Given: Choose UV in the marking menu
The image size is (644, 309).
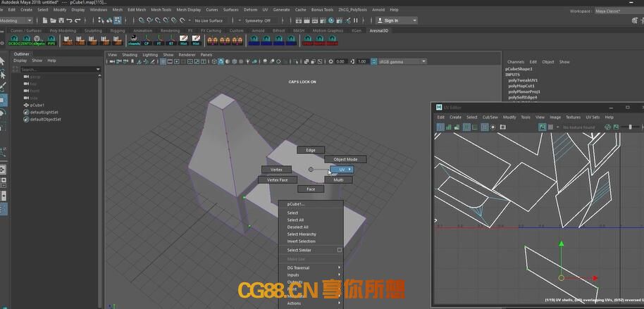Looking at the screenshot, I should pos(342,170).
